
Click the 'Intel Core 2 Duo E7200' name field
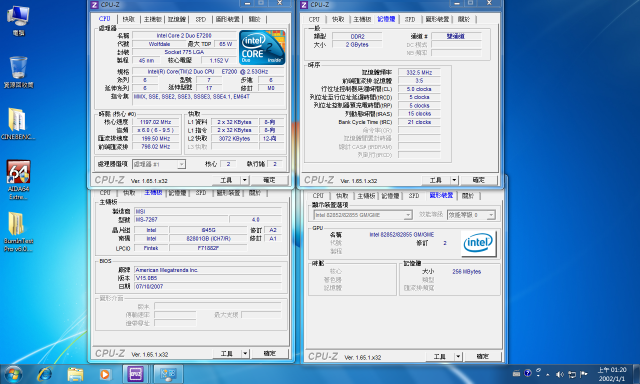(184, 36)
